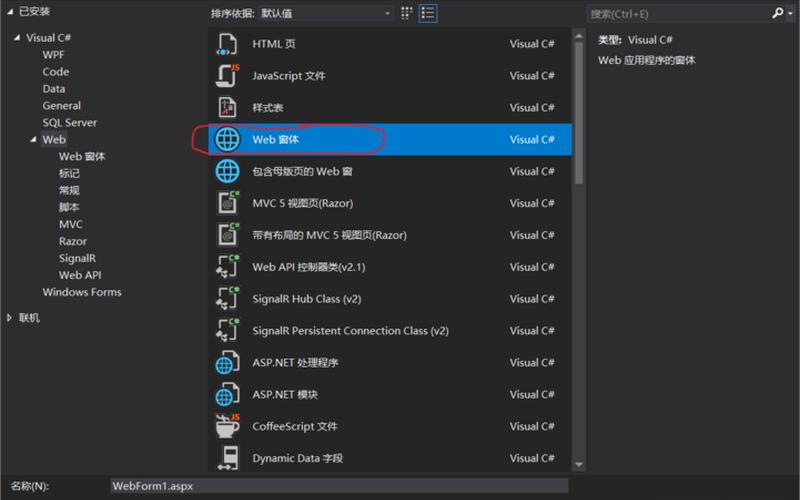The height and width of the screenshot is (500, 800).
Task: Click the template list scroll down arrow
Action: [579, 464]
